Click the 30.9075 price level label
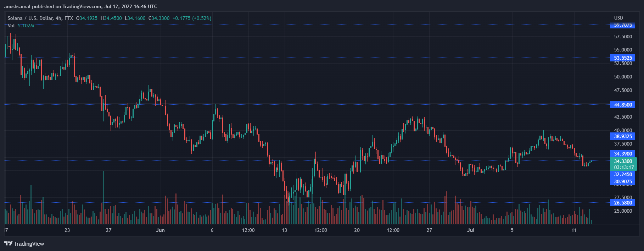This screenshot has height=251, width=644. pos(623,181)
